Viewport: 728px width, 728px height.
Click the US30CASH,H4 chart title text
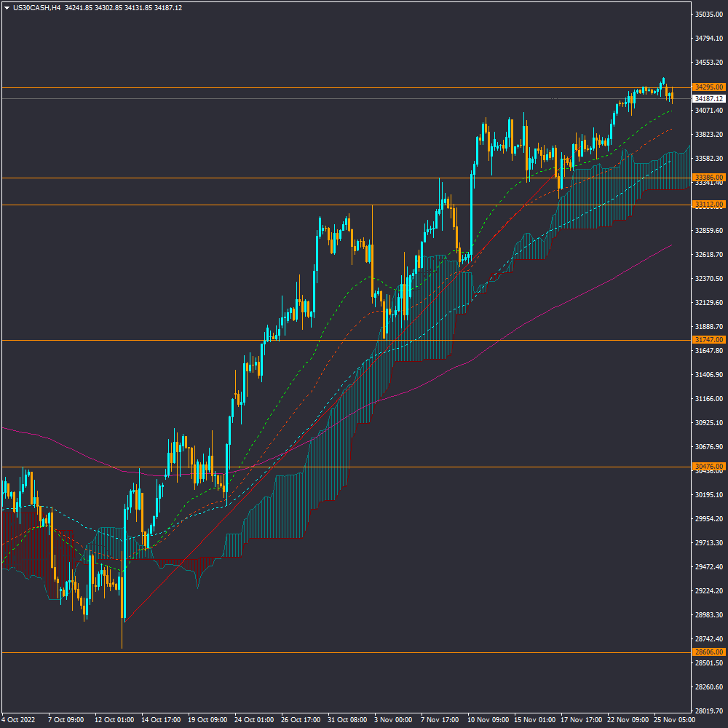point(37,7)
